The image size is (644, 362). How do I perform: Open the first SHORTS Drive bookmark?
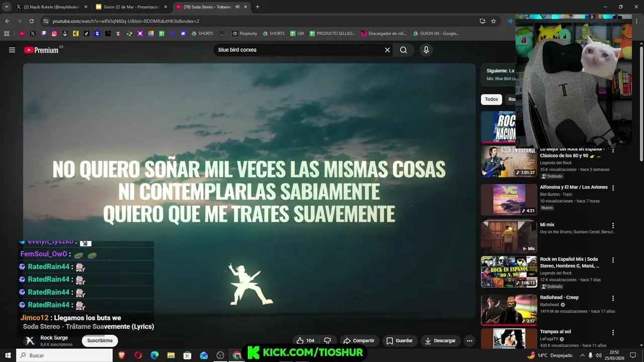[x=202, y=34]
